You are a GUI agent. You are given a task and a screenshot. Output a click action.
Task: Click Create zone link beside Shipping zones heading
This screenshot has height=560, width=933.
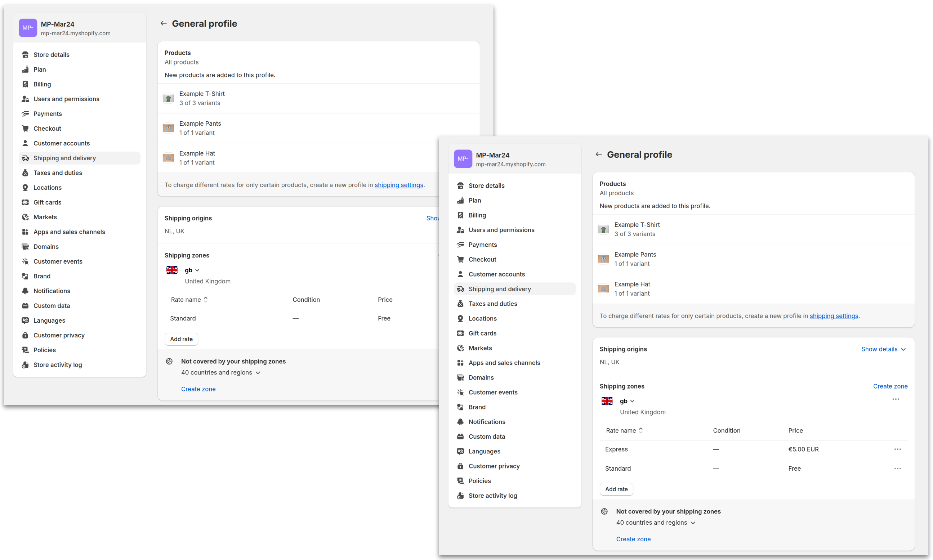click(890, 386)
